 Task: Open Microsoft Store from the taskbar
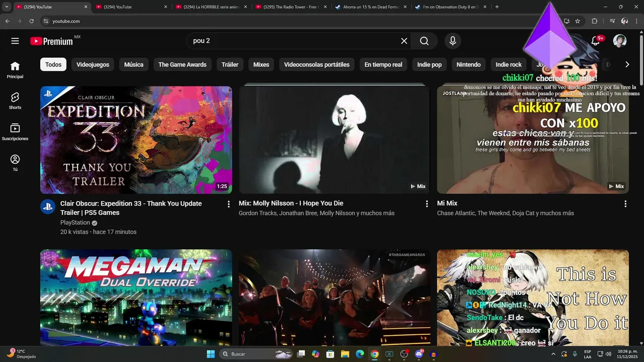click(330, 354)
